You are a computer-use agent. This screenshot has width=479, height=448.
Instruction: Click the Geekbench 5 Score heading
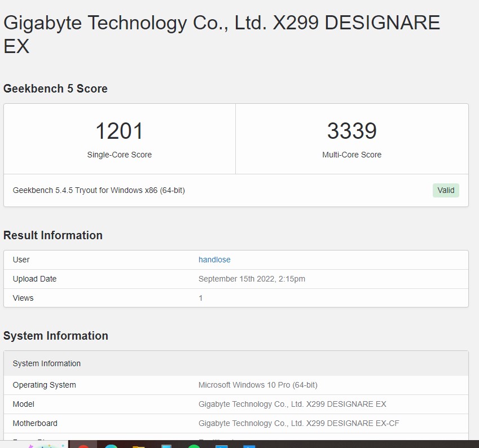click(55, 89)
